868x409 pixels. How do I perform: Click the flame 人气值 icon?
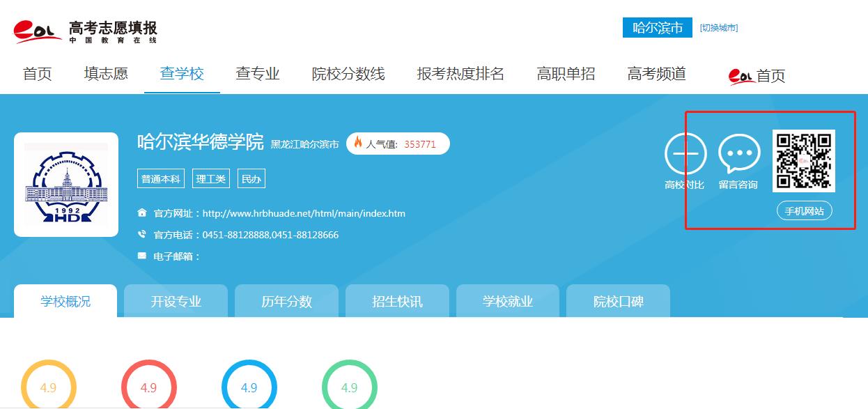pos(359,143)
